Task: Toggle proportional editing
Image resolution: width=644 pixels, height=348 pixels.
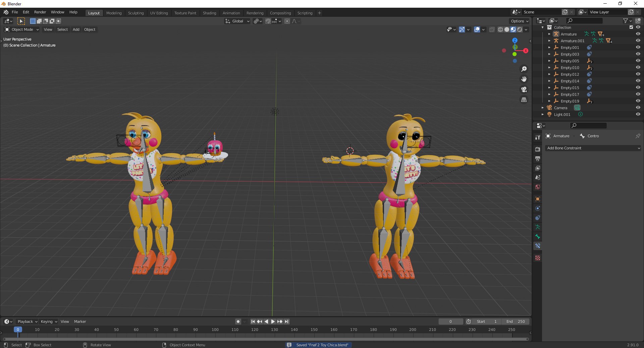Action: click(287, 21)
